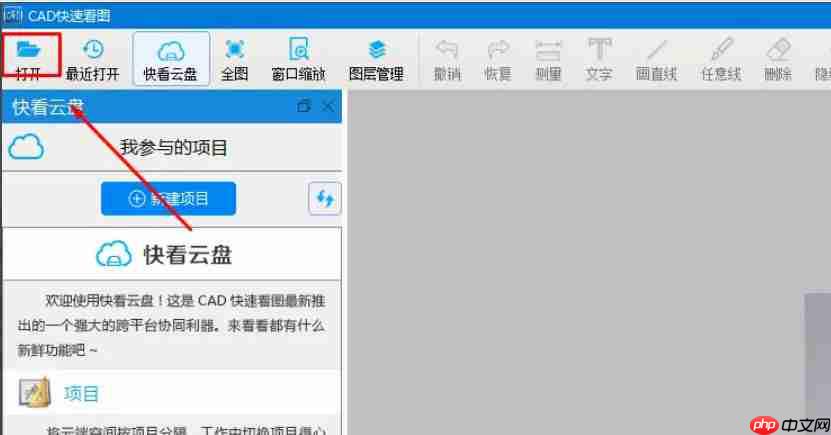Screen dimensions: 831x435
Task: Toggle the 快看云盘 toolbar button
Action: [x=171, y=59]
